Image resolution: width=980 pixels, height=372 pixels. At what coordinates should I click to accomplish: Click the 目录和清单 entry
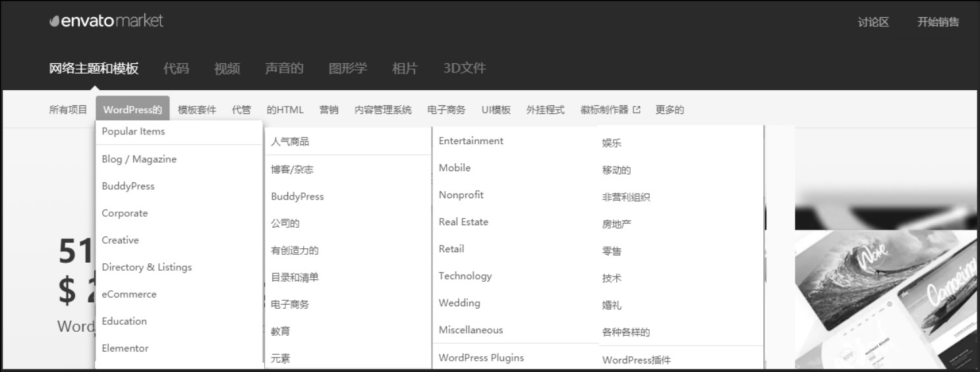(x=295, y=278)
